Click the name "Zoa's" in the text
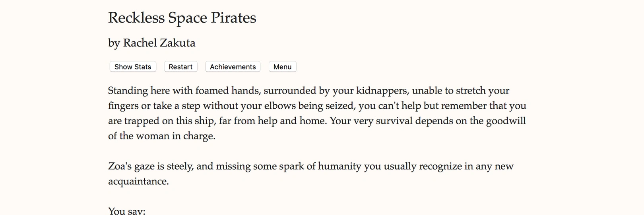The height and width of the screenshot is (215, 644). click(x=120, y=166)
